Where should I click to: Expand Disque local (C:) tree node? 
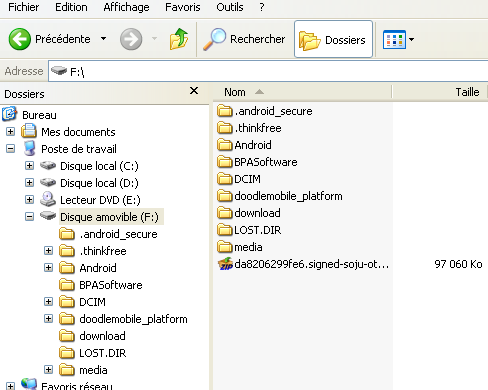pyautogui.click(x=29, y=166)
